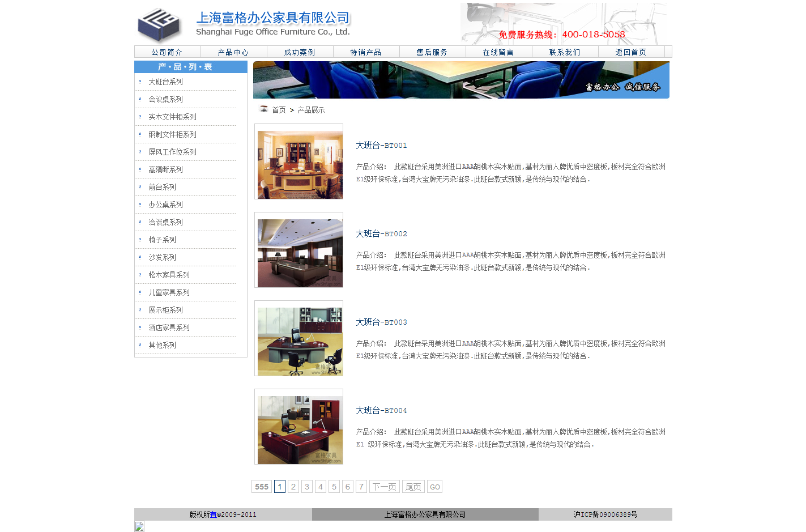Click the home icon in the breadcrumb
The height and width of the screenshot is (532, 806).
pos(263,109)
